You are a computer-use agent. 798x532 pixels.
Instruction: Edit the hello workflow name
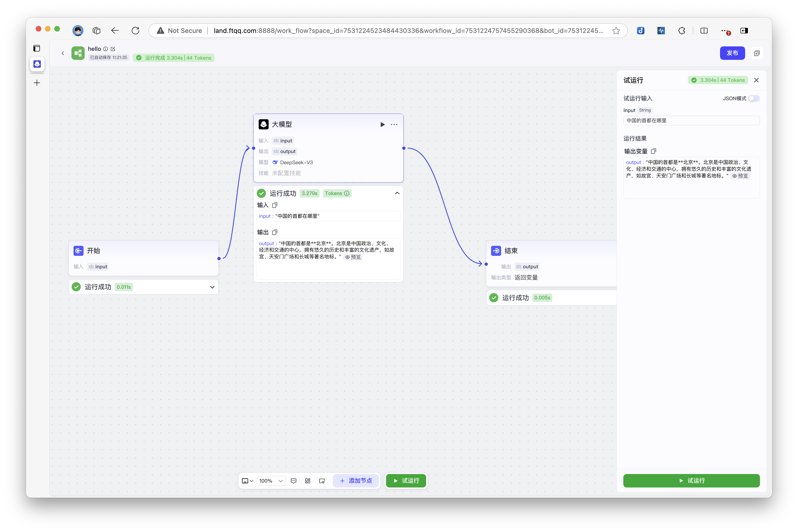point(113,49)
